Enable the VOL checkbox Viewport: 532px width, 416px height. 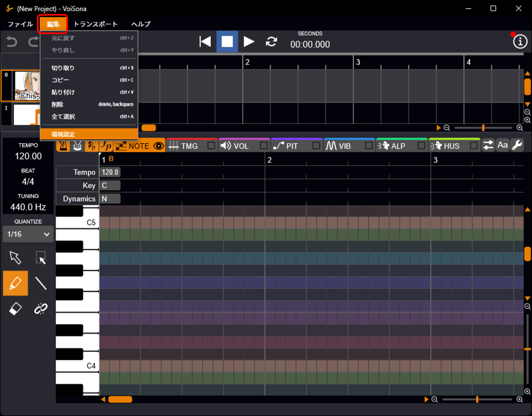click(x=264, y=145)
